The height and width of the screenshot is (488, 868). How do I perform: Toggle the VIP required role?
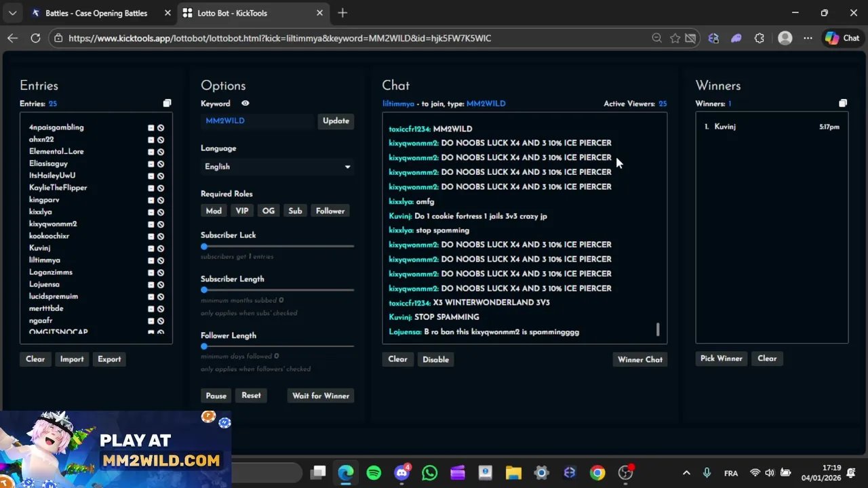click(x=242, y=211)
